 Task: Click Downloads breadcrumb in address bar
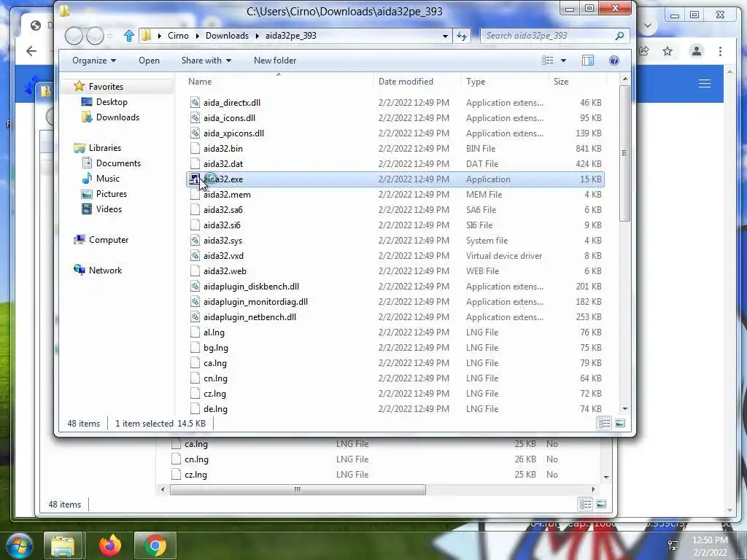(x=228, y=36)
